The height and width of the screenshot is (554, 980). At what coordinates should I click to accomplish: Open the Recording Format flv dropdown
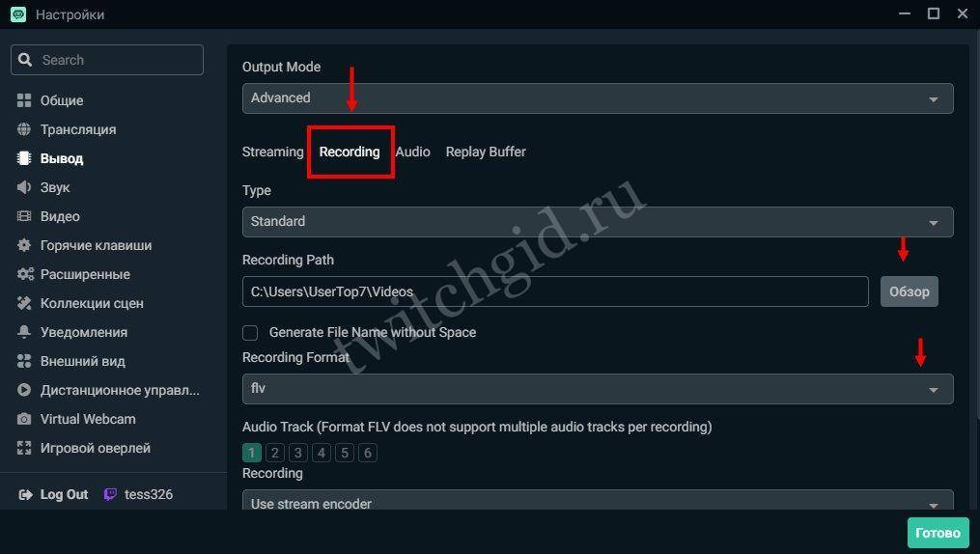tap(598, 389)
